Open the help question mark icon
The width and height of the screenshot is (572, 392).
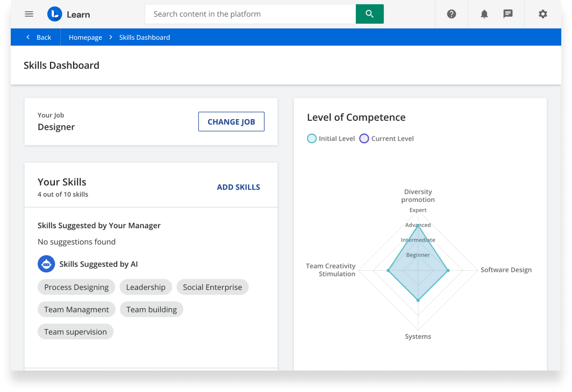(452, 14)
